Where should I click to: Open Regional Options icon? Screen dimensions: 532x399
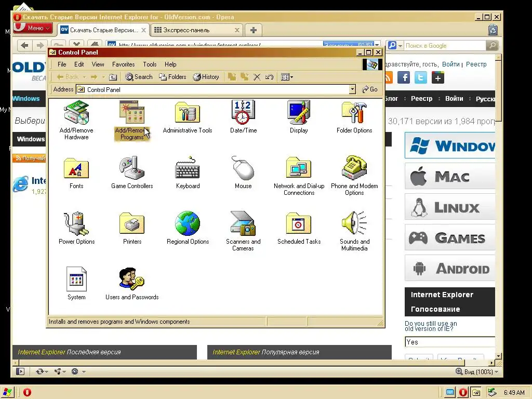188,228
